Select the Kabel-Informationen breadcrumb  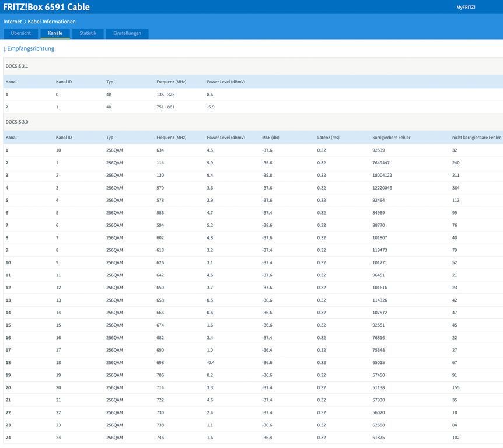51,22
